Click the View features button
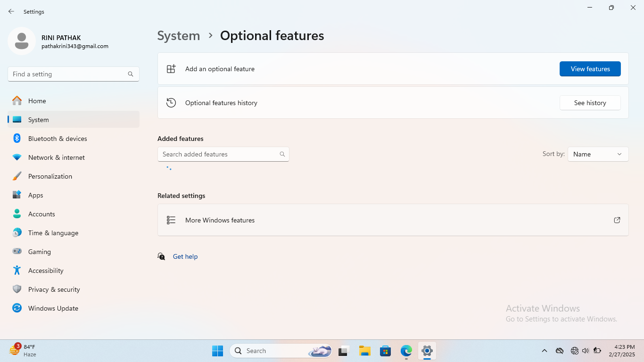Screen dimensions: 644x362 point(590,69)
